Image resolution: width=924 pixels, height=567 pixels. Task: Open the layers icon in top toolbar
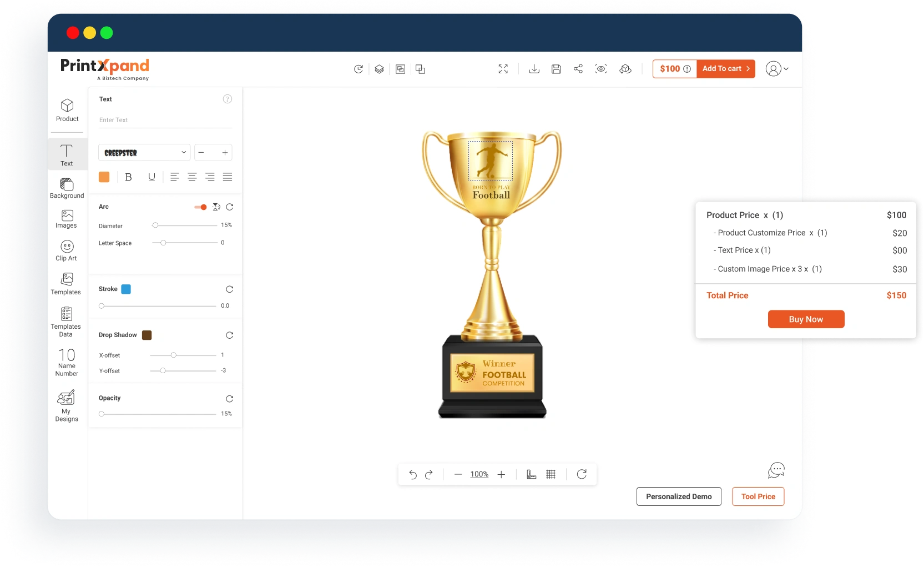pyautogui.click(x=379, y=69)
